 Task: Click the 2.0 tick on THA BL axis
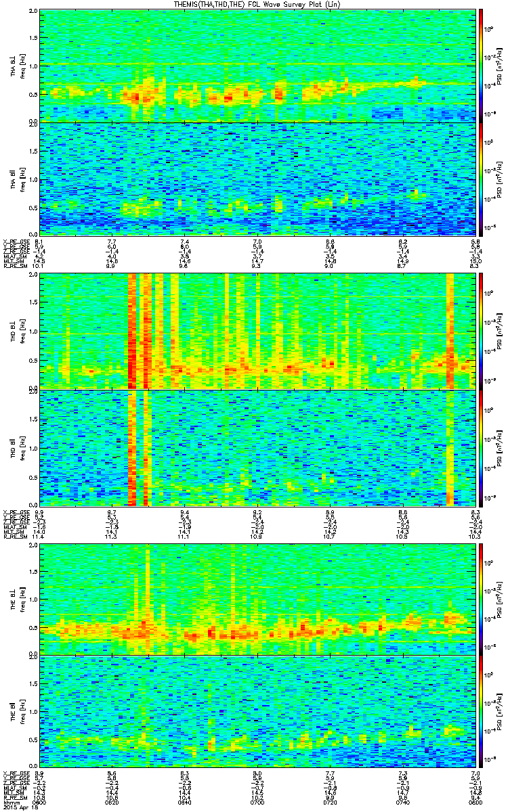pyautogui.click(x=33, y=12)
